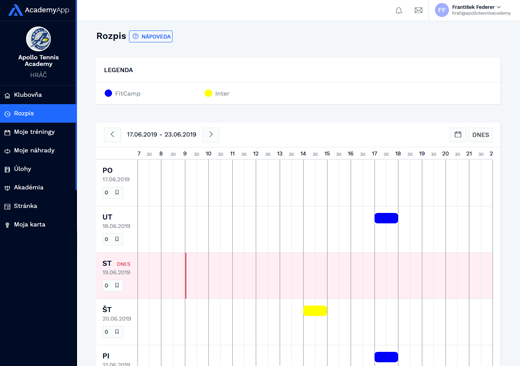Screen dimensions: 520x366
Task: Click the date range 17.06.2019 - 23.06.2019
Action: click(x=162, y=135)
